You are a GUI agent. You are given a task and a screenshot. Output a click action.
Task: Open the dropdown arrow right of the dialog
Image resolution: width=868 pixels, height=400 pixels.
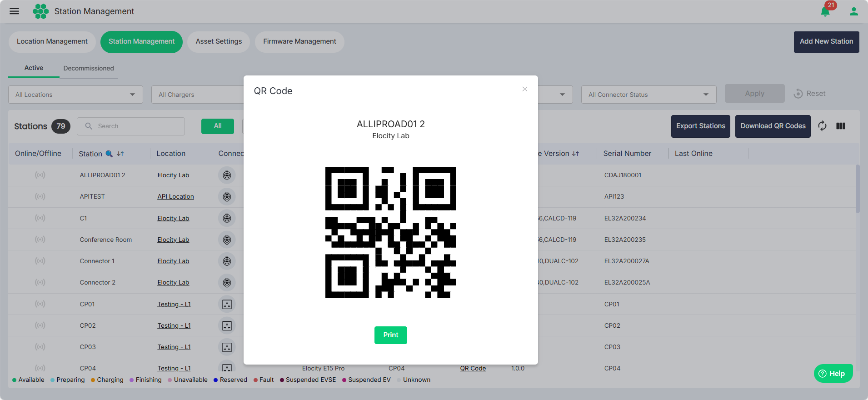tap(562, 95)
